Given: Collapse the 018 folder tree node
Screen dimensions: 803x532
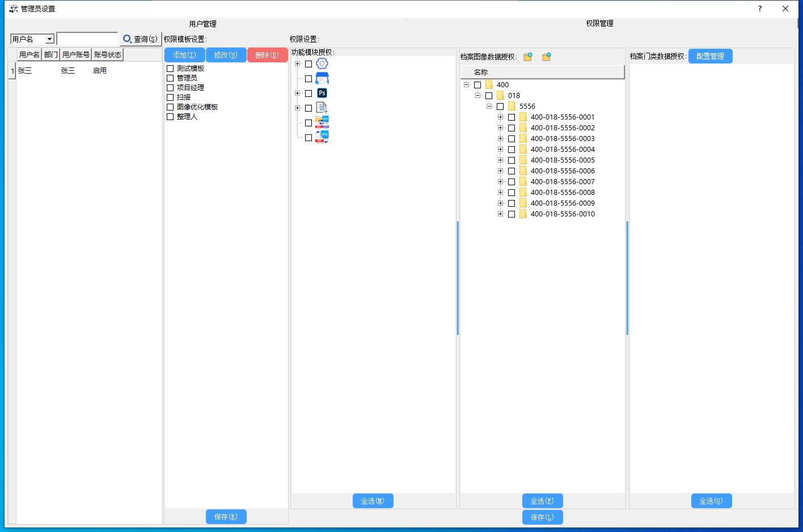Looking at the screenshot, I should pyautogui.click(x=477, y=96).
